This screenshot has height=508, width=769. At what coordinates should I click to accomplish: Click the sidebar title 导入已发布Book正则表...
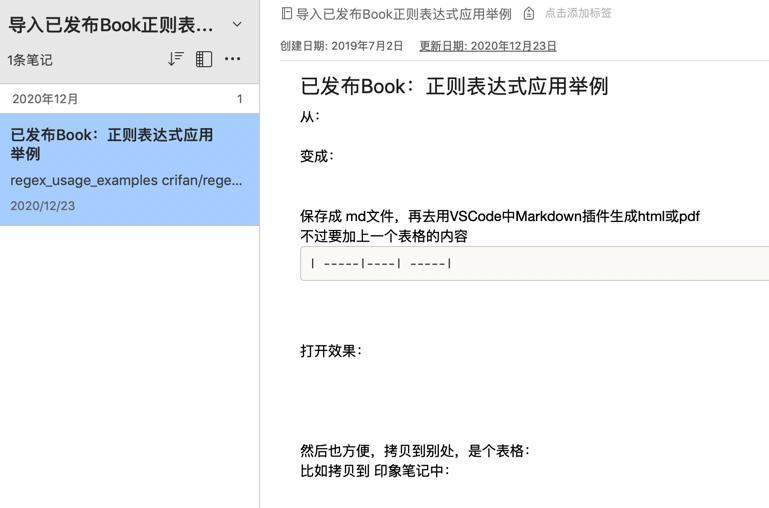(x=111, y=25)
